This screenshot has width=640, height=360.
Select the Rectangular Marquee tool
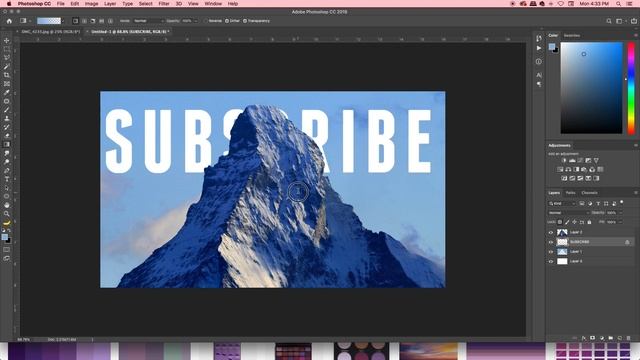pyautogui.click(x=7, y=49)
